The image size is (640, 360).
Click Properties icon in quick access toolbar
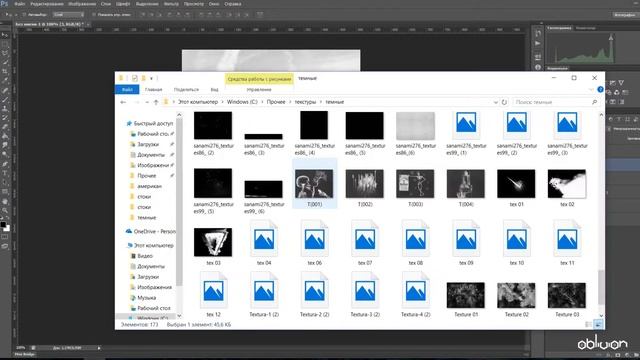click(x=134, y=78)
